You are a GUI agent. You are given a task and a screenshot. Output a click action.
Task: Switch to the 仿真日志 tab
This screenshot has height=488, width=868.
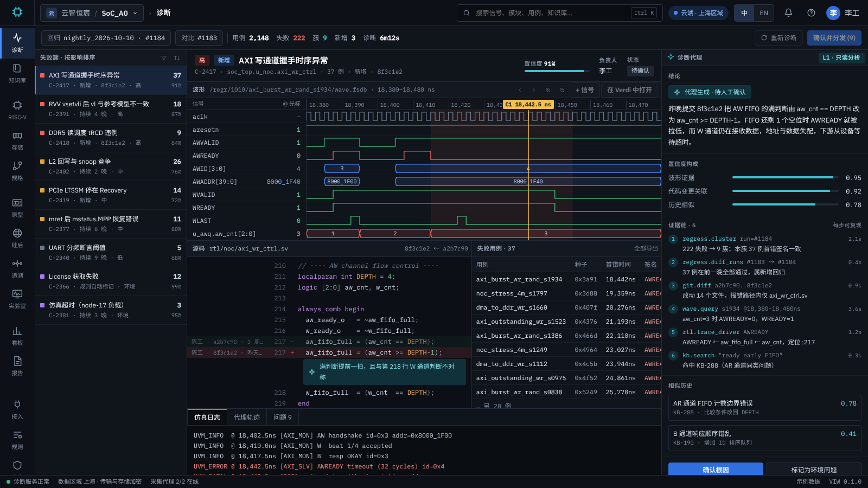(207, 417)
